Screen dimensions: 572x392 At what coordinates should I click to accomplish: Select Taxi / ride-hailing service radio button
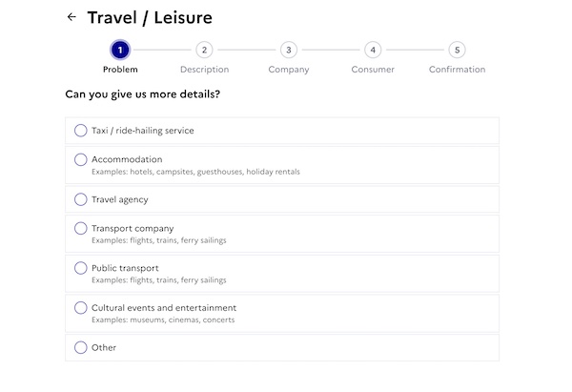click(x=81, y=131)
